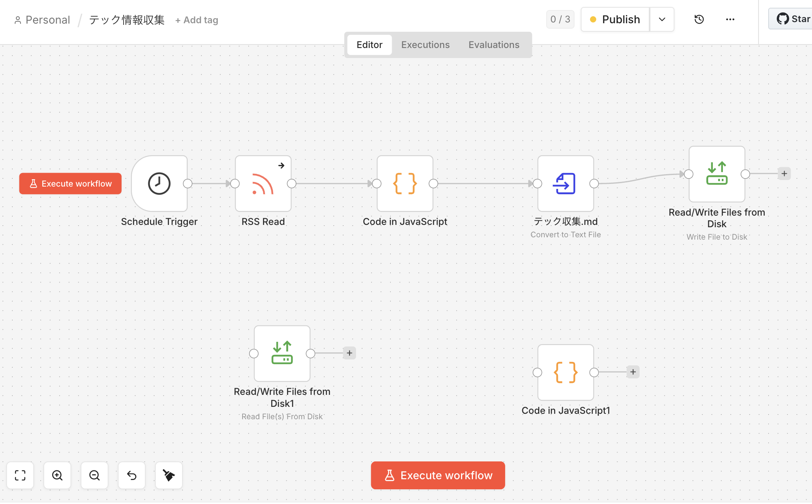Click the Schedule Trigger clock node
The width and height of the screenshot is (812, 504).
(159, 183)
